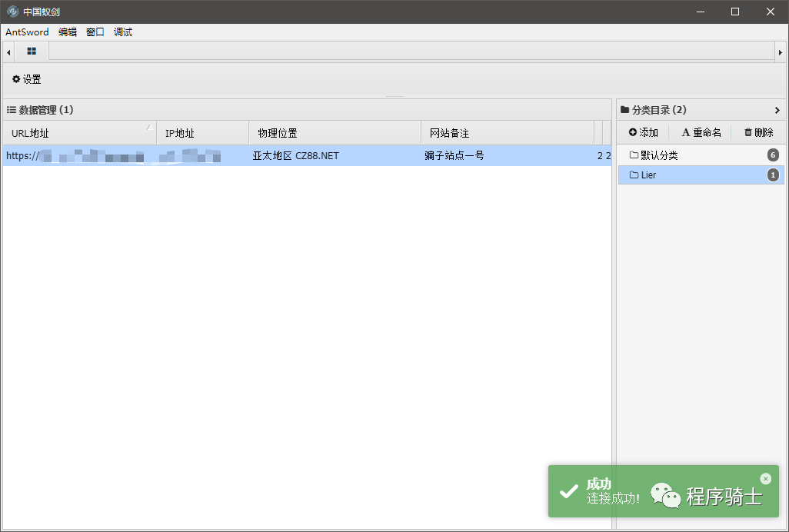The height and width of the screenshot is (532, 789).
Task: Click the home grid tab icon
Action: click(32, 52)
